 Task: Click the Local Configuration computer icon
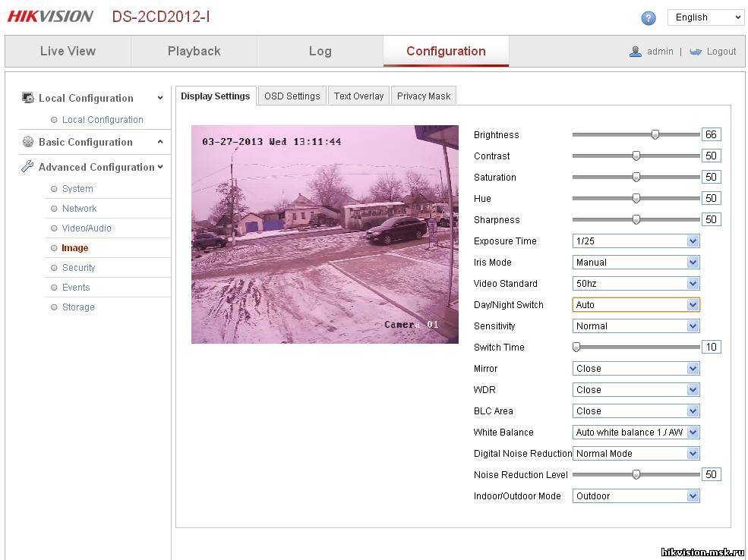tap(27, 98)
